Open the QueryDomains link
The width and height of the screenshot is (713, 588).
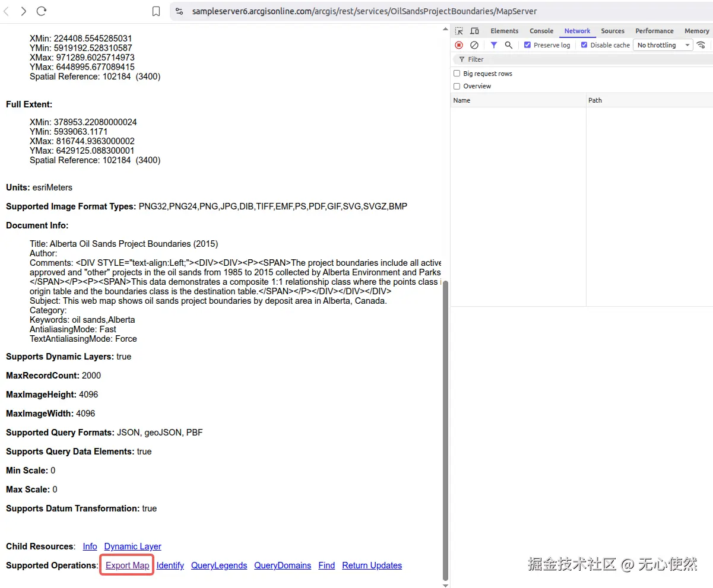283,565
